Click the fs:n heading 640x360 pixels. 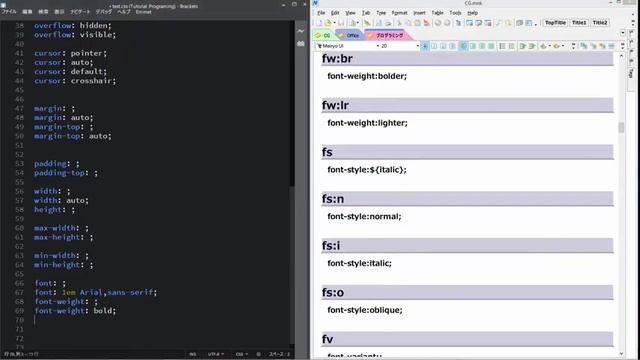click(x=467, y=199)
